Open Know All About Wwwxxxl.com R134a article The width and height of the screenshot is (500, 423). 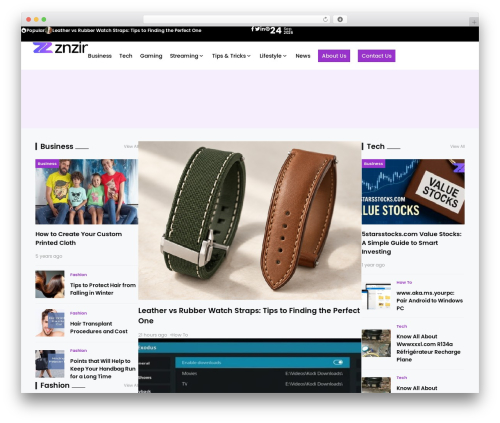[x=428, y=348]
